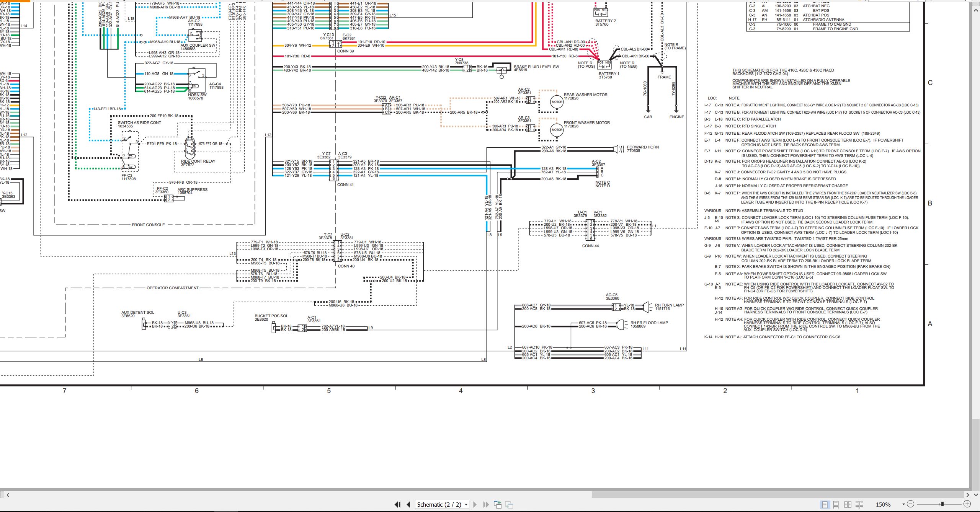Click the NOTE R (TO FRAME) annotation
Screen dimensions: 980x512
click(675, 46)
